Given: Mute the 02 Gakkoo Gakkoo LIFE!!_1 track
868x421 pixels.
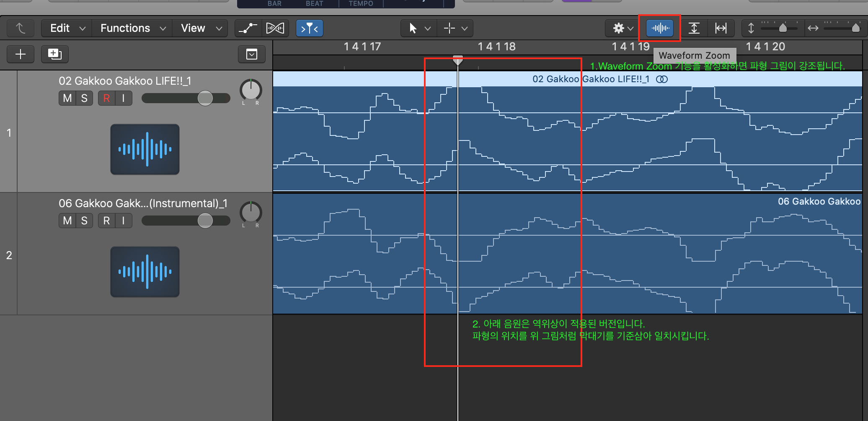Looking at the screenshot, I should [67, 98].
